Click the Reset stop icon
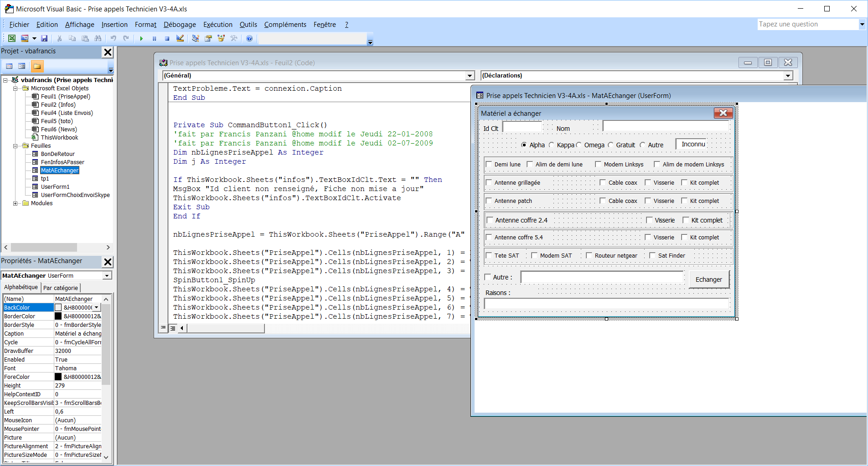 click(x=167, y=38)
